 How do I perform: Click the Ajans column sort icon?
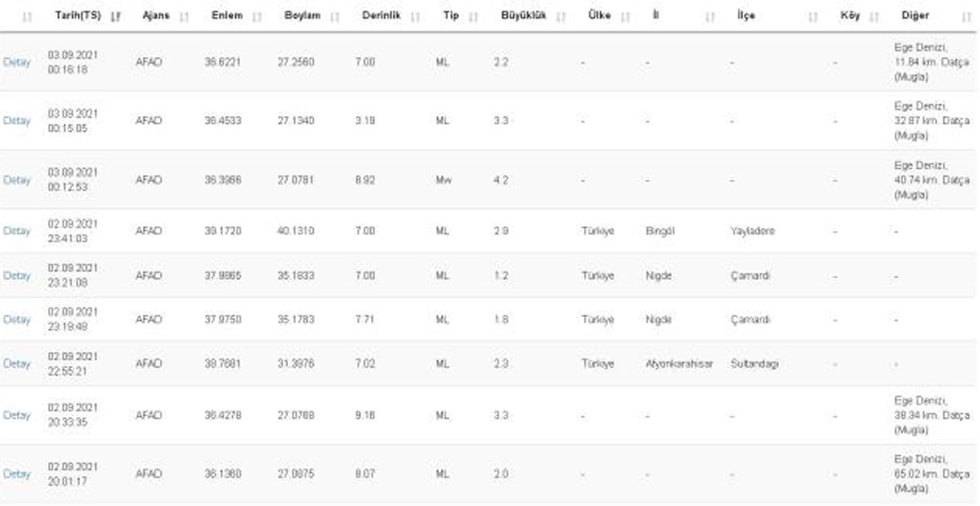[184, 17]
